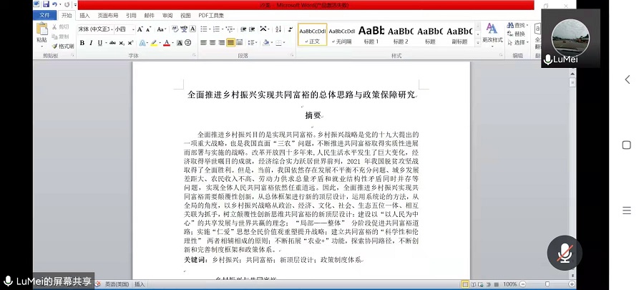Apply strikethrough with the abc icon
The image size is (644, 290).
pos(113,43)
